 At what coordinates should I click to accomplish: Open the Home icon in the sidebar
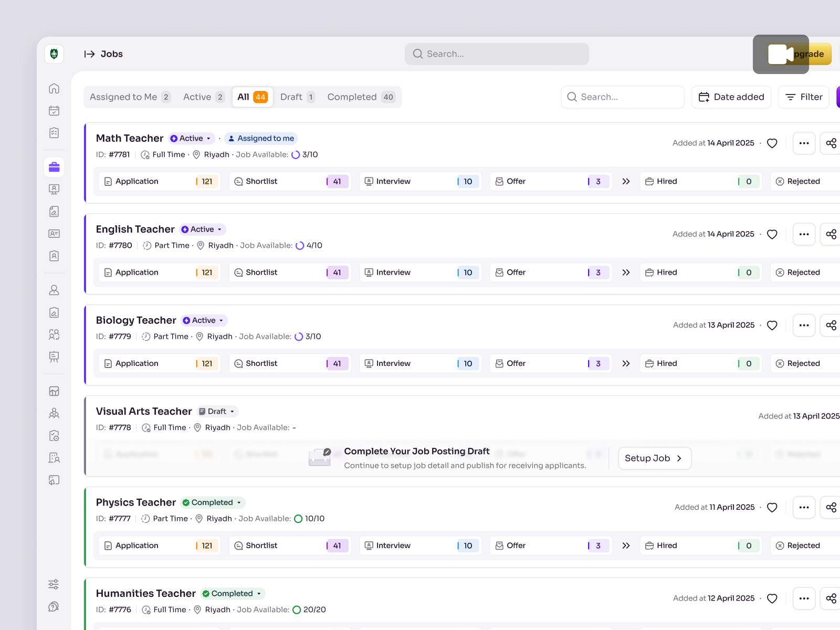(54, 88)
